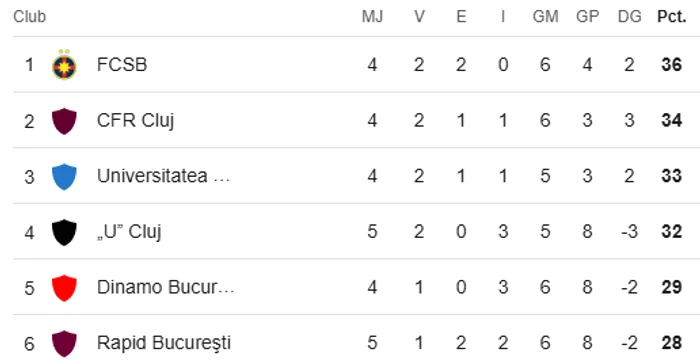Click the Rapid București maroon shield icon
Viewport: 700px width, 364px height.
point(64,343)
